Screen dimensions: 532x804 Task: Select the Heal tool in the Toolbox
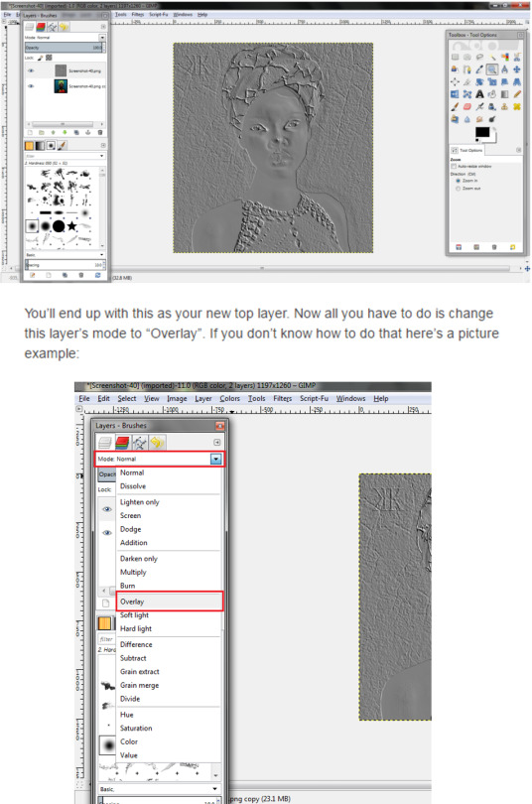pyautogui.click(x=517, y=106)
